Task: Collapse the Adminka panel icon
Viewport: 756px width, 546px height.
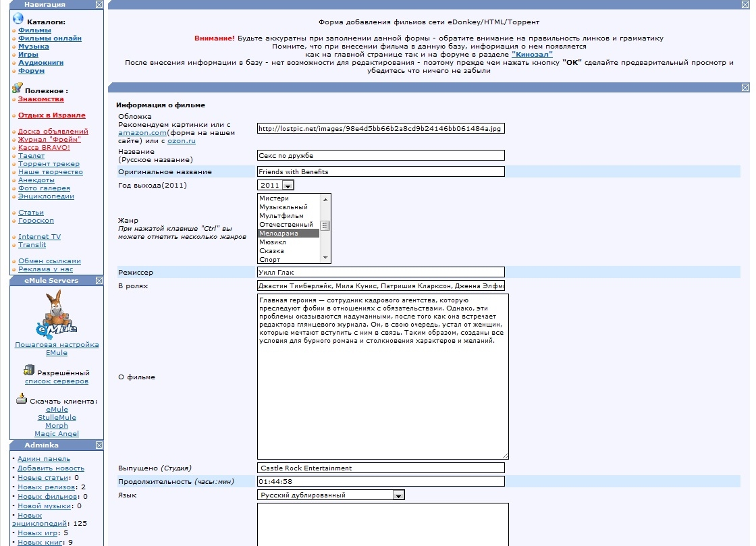Action: 99,445
